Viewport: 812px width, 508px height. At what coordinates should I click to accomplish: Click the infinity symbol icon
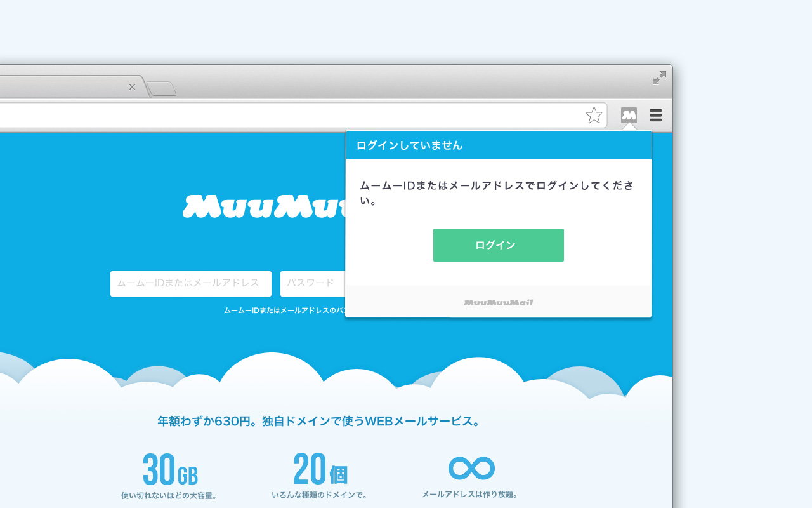coord(471,469)
